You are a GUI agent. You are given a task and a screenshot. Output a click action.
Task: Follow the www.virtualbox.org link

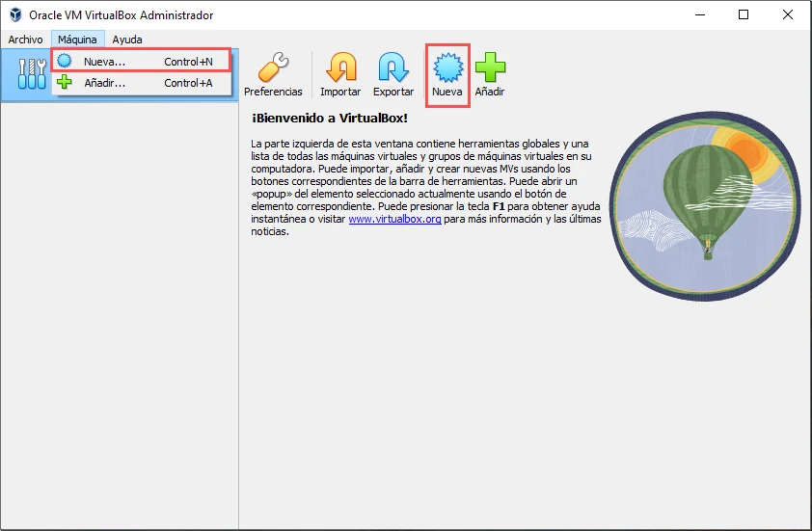[394, 219]
